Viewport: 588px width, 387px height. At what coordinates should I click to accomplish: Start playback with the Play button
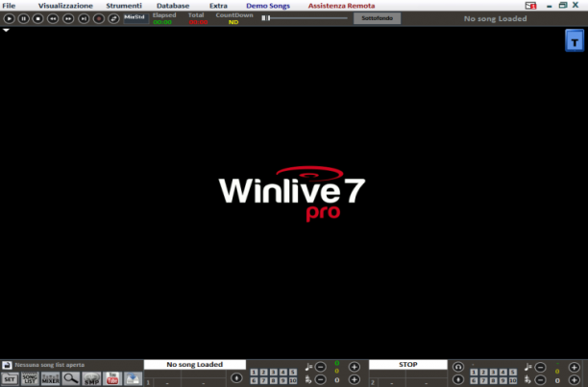[x=9, y=18]
